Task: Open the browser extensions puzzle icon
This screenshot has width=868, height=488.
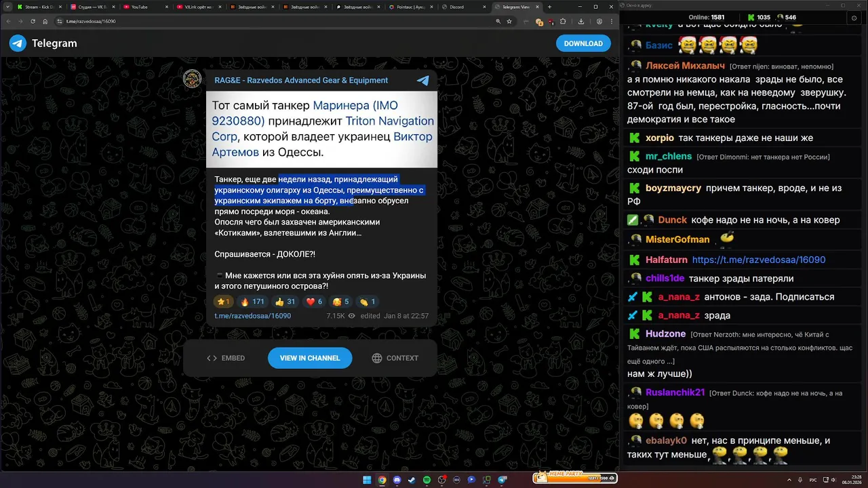Action: pyautogui.click(x=563, y=22)
